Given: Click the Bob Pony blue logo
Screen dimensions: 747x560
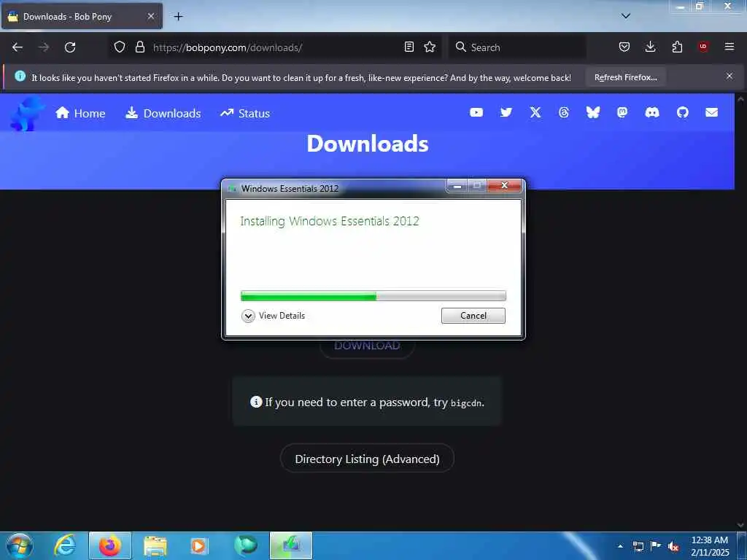Looking at the screenshot, I should 27,113.
